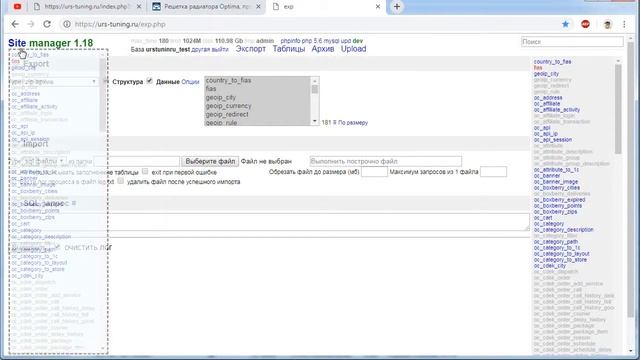Switch to the pinned YouTube tab

coord(17,7)
